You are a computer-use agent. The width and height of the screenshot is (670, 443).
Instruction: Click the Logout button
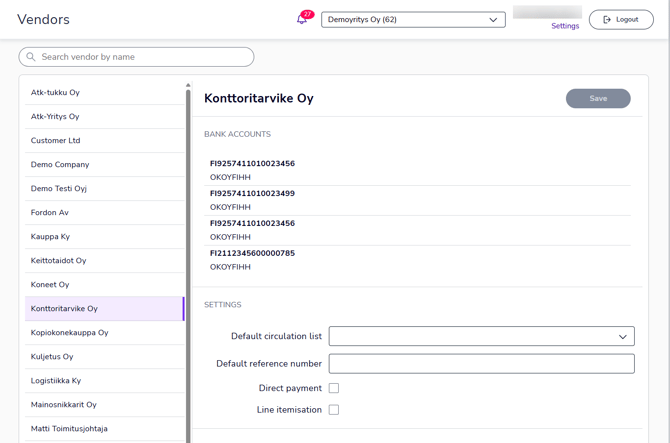[621, 20]
